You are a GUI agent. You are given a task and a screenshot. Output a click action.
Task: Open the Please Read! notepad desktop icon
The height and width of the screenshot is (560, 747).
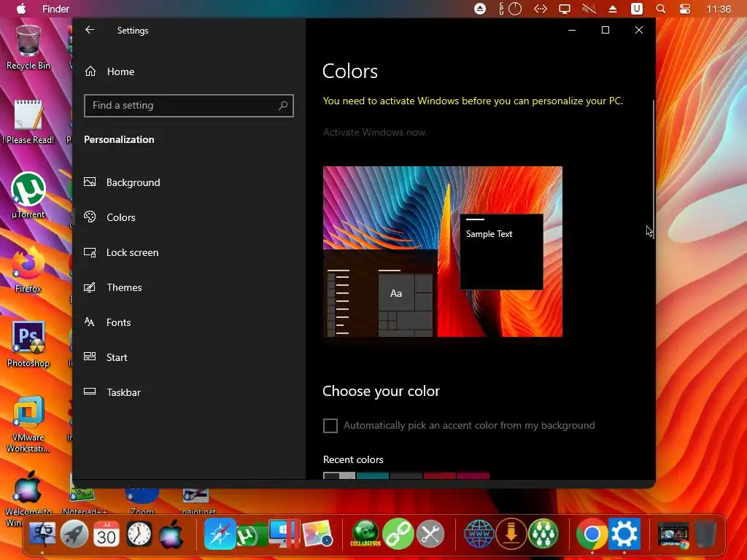28,122
